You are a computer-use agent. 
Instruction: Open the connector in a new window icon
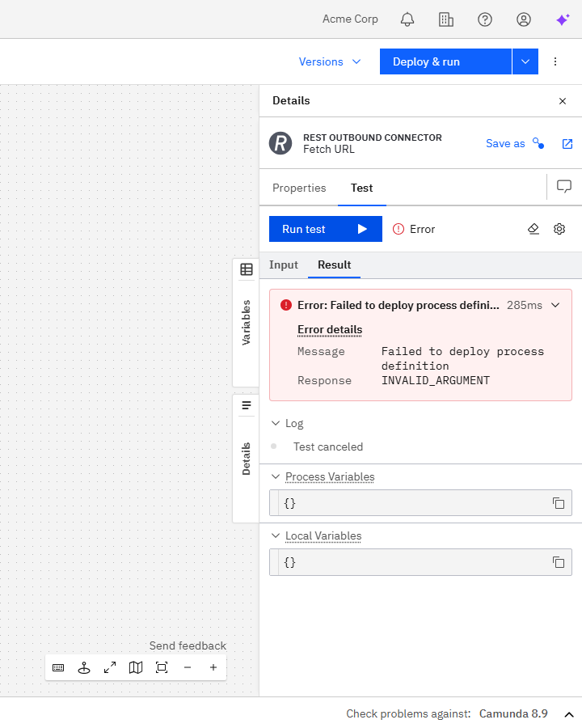567,143
